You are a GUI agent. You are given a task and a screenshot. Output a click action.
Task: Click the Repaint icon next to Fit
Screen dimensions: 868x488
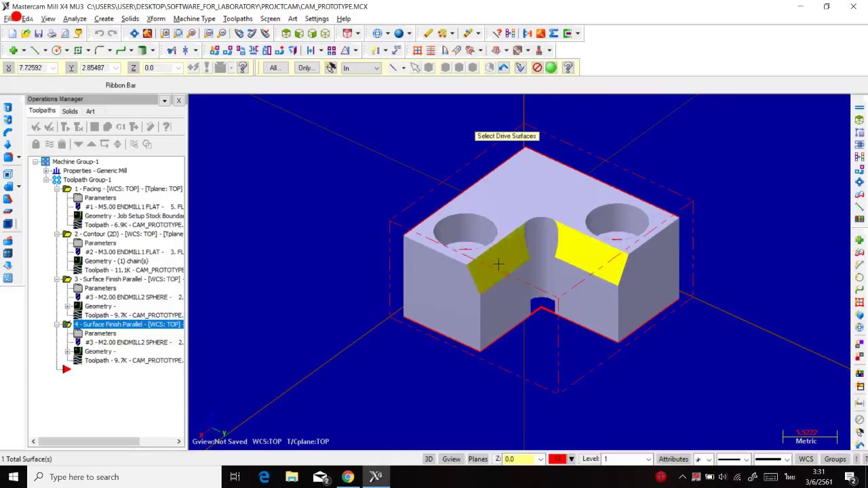pyautogui.click(x=147, y=33)
